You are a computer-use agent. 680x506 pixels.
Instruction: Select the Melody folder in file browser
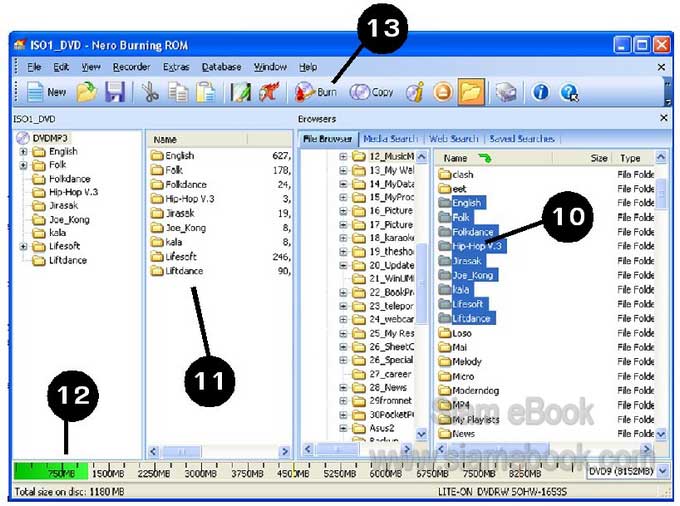[x=460, y=362]
